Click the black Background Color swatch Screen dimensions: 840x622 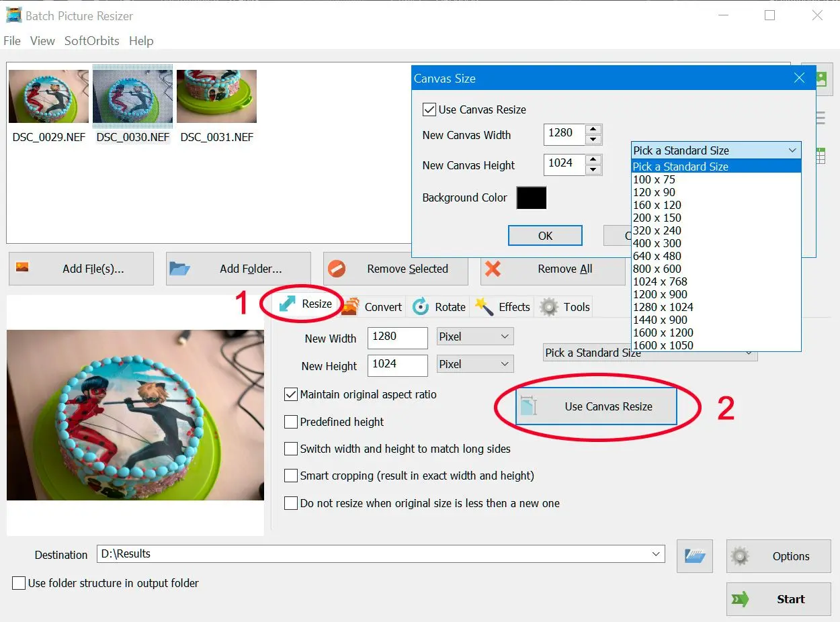click(532, 198)
